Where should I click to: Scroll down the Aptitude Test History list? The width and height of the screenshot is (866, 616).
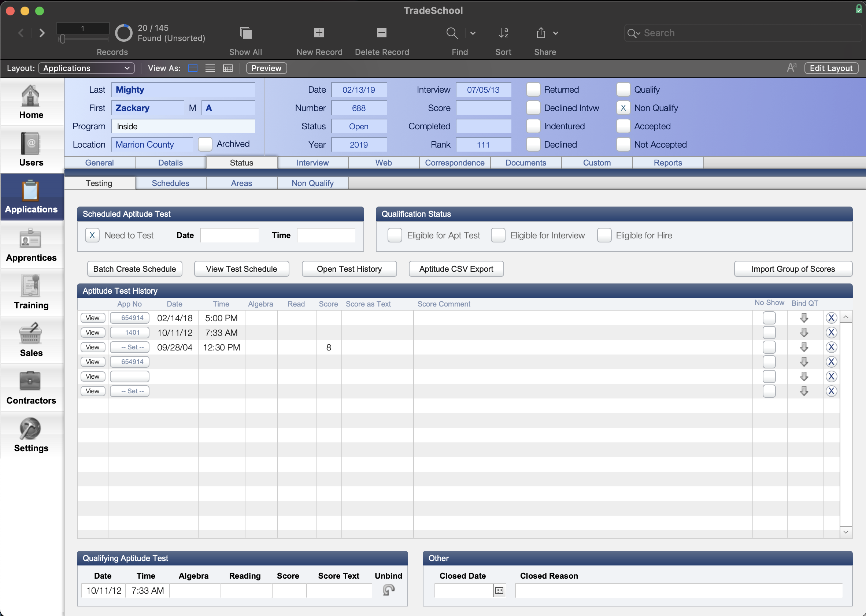847,531
